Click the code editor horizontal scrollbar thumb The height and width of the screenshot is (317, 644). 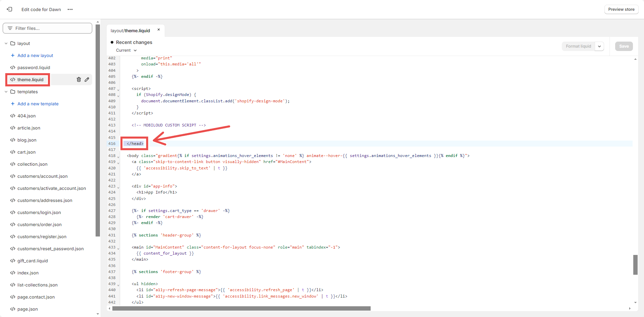[241, 308]
